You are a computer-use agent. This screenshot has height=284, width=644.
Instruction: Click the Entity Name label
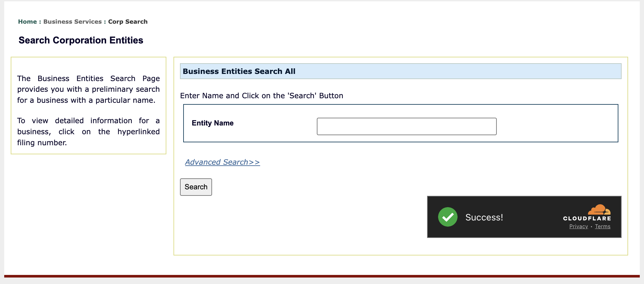pyautogui.click(x=212, y=123)
